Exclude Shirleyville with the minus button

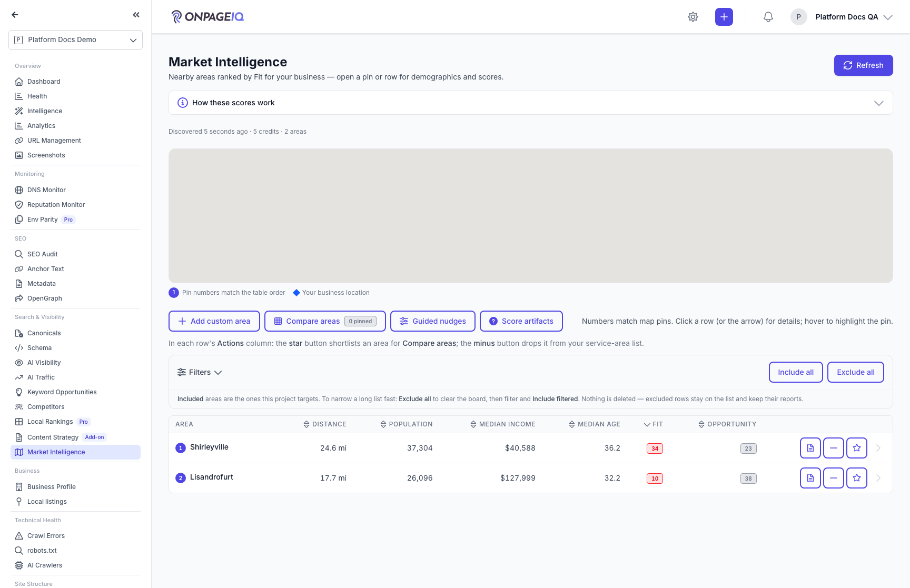[834, 448]
